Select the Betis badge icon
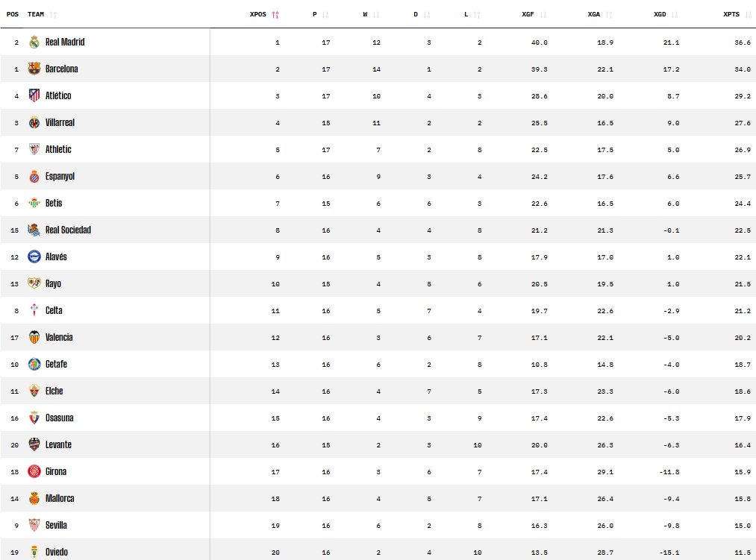Viewport: 756px width, 560px height. click(34, 203)
